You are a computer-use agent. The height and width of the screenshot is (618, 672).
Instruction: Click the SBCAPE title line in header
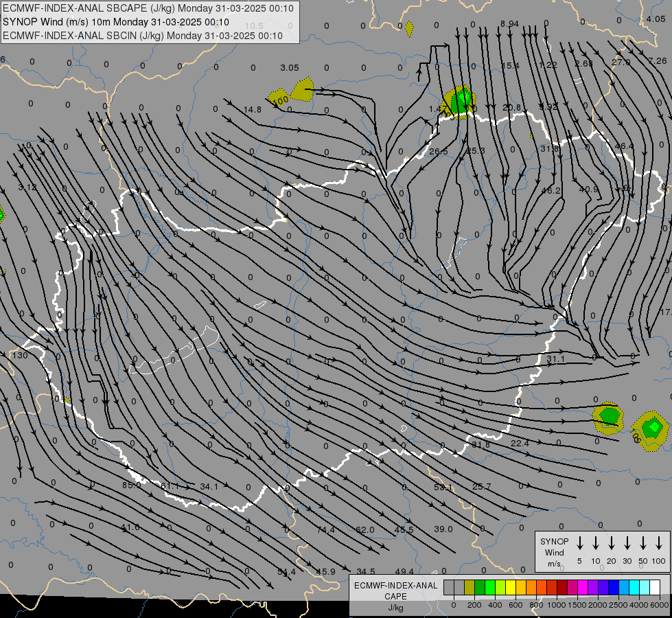(148, 8)
